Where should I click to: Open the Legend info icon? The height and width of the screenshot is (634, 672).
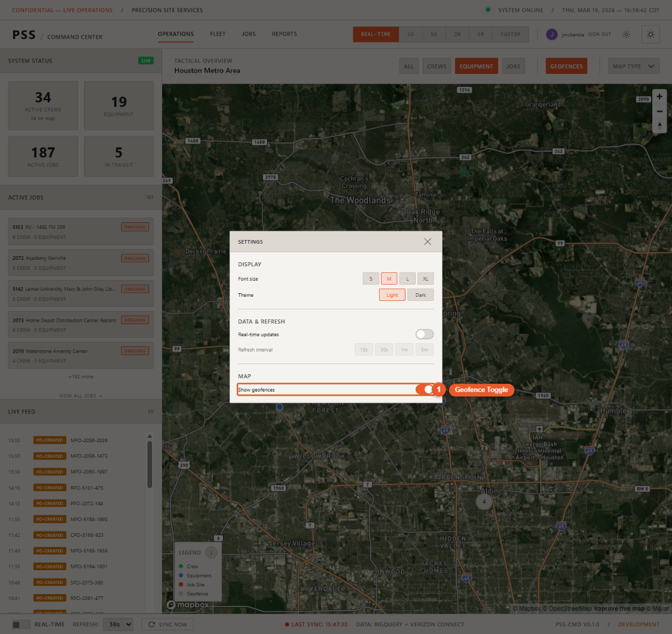(x=212, y=552)
